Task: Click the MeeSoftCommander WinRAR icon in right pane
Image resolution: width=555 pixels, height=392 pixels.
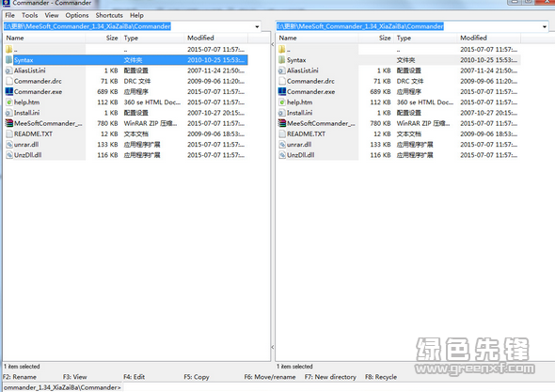Action: 282,123
